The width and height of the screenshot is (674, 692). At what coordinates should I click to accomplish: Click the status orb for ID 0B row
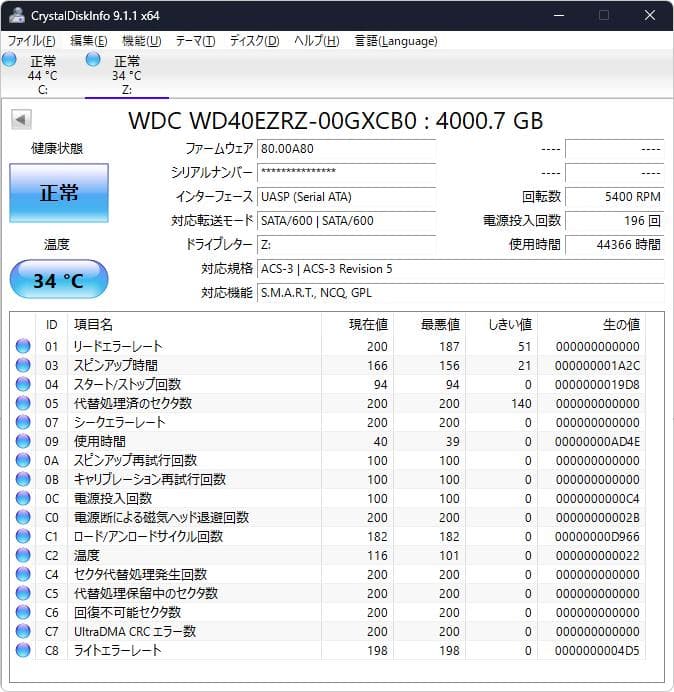point(23,479)
